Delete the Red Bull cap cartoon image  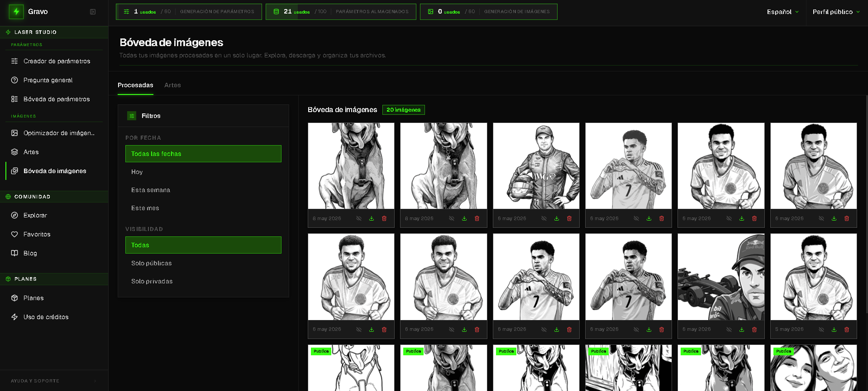[754, 330]
